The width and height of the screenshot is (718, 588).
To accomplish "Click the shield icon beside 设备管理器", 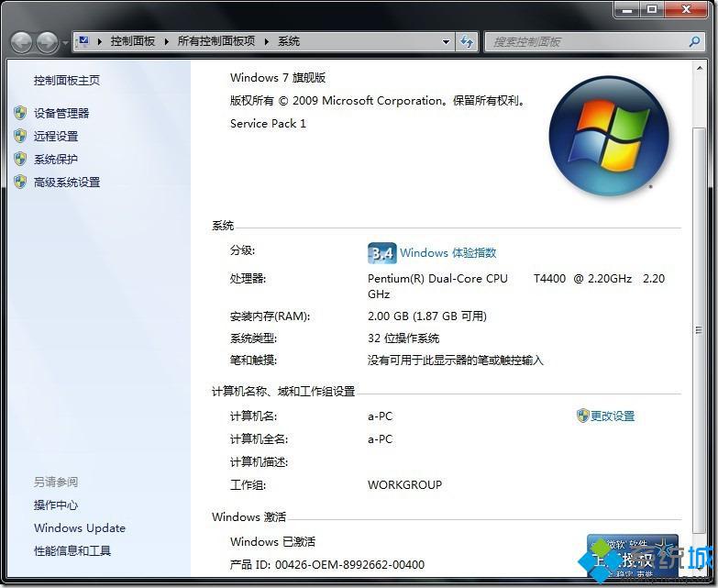I will 20,113.
